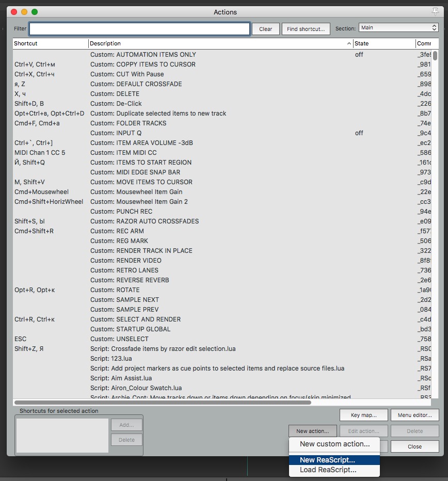This screenshot has height=481, width=448.
Task: Click the State column header
Action: coord(384,43)
